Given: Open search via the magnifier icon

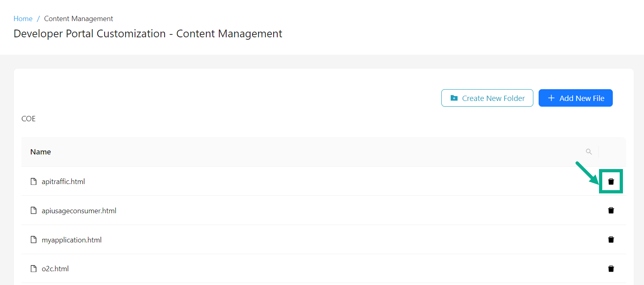Looking at the screenshot, I should coord(588,151).
